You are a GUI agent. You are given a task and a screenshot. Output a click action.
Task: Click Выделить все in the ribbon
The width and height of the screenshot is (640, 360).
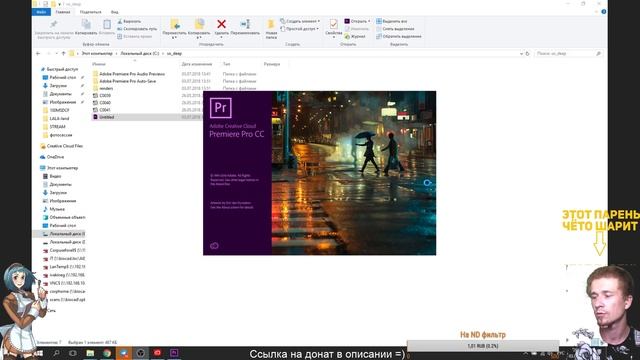coord(391,21)
